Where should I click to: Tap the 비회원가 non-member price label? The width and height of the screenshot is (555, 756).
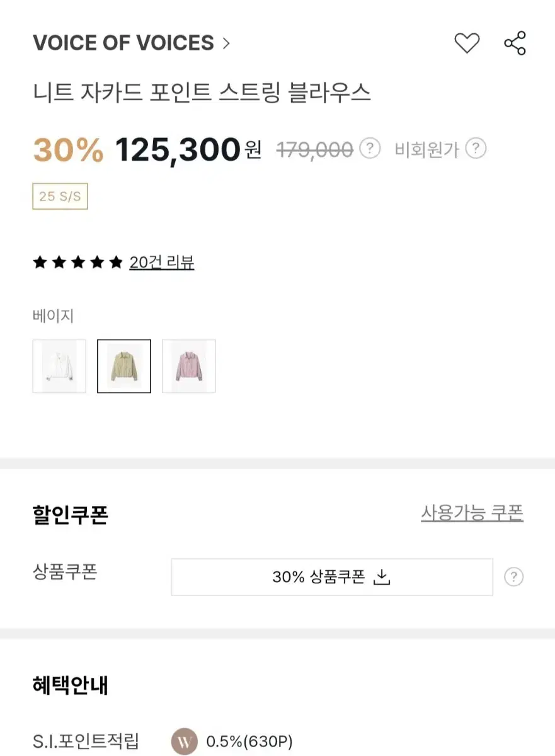pyautogui.click(x=426, y=150)
